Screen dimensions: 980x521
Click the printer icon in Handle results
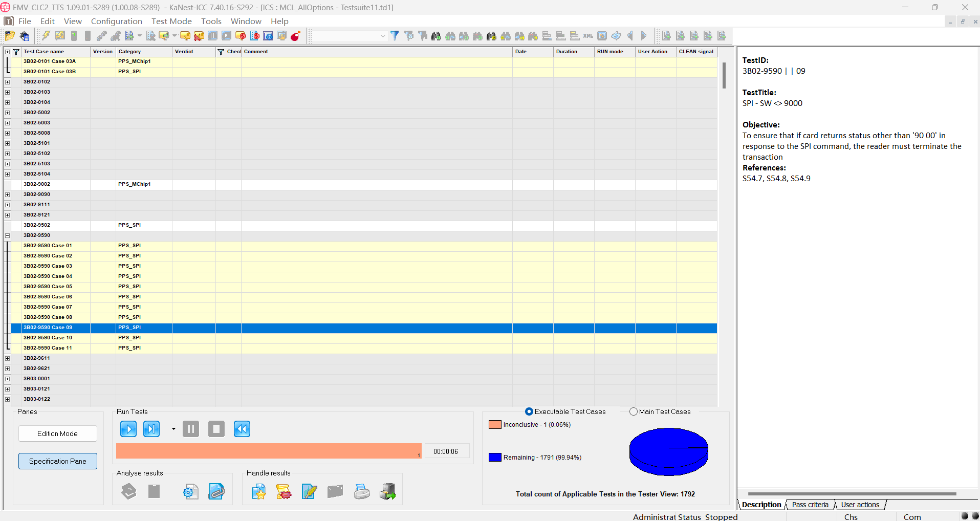click(x=362, y=492)
